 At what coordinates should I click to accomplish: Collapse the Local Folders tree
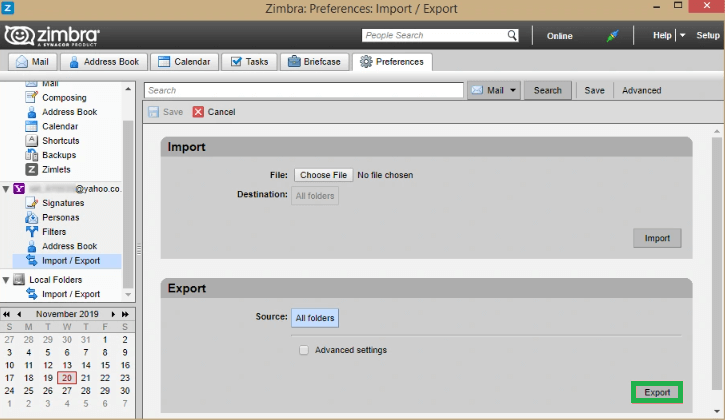[6, 280]
